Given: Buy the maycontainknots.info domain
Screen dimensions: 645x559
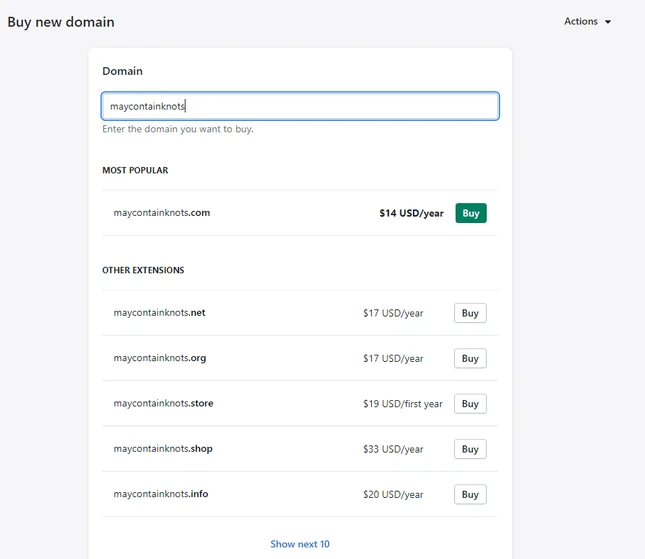Looking at the screenshot, I should (470, 494).
